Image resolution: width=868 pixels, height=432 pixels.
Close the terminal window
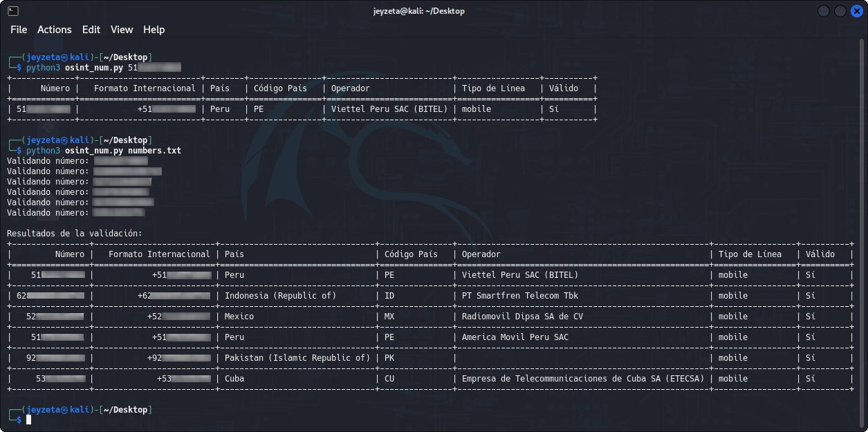856,11
